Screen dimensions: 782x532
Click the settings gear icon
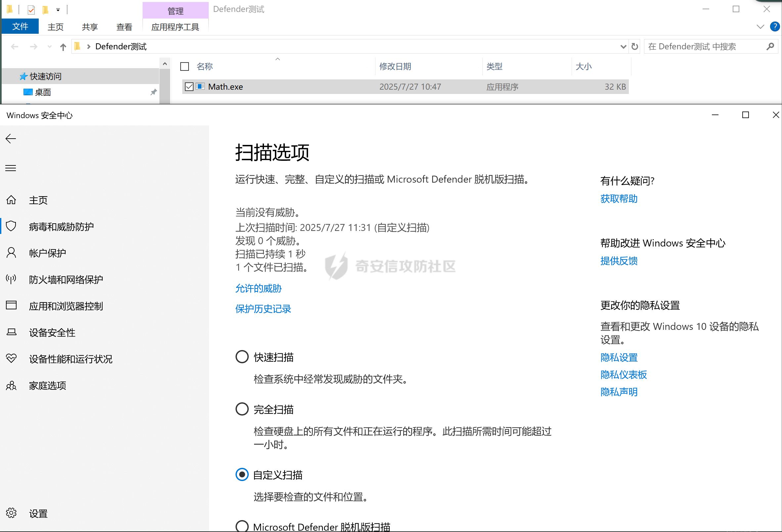[x=11, y=513]
